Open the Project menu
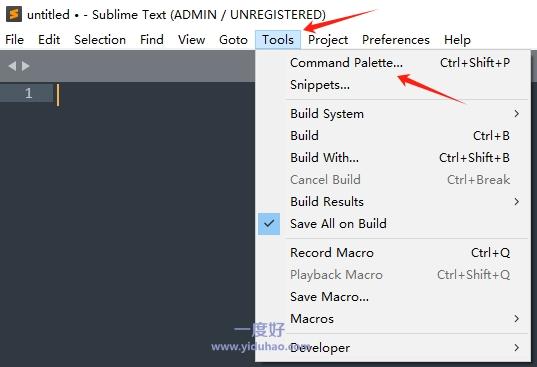This screenshot has width=537, height=367. click(328, 40)
